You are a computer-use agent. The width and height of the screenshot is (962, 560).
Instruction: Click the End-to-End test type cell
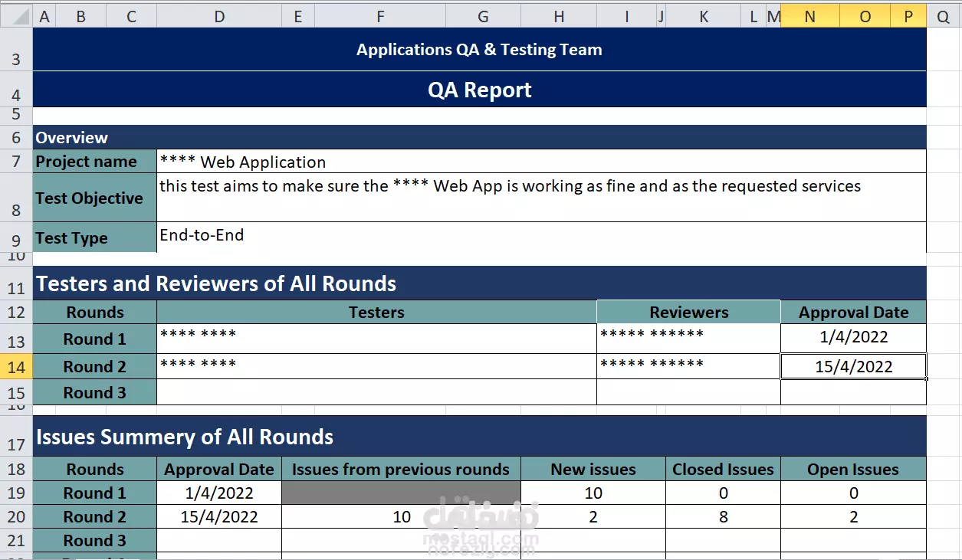pyautogui.click(x=541, y=237)
